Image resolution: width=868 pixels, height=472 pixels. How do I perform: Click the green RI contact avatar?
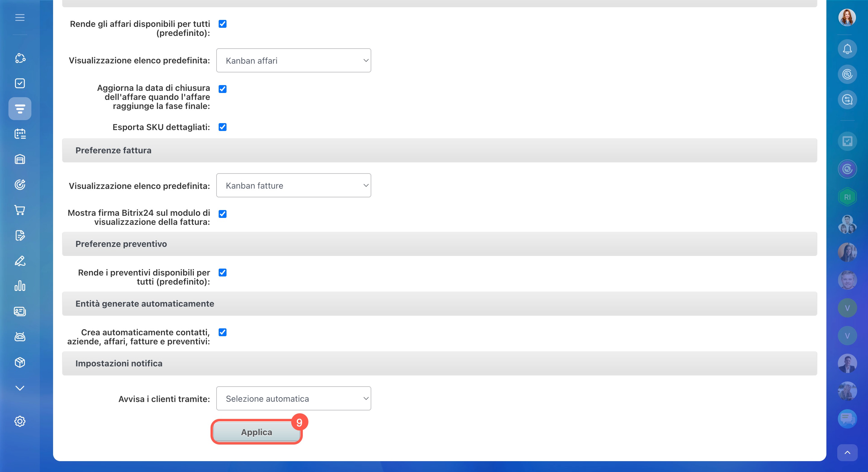pos(847,197)
